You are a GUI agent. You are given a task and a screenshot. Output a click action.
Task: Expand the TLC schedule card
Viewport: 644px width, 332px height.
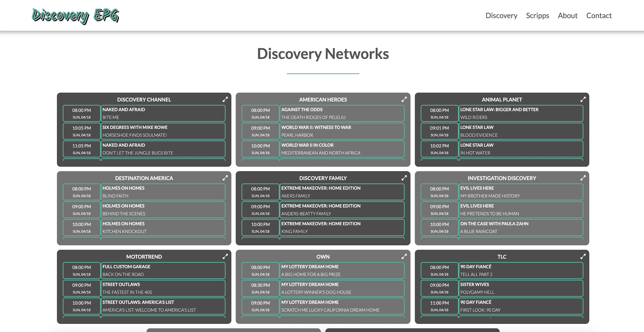(x=583, y=256)
